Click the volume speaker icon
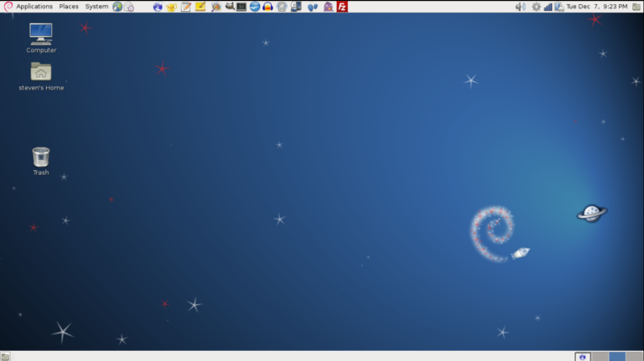This screenshot has height=361, width=644. [521, 7]
